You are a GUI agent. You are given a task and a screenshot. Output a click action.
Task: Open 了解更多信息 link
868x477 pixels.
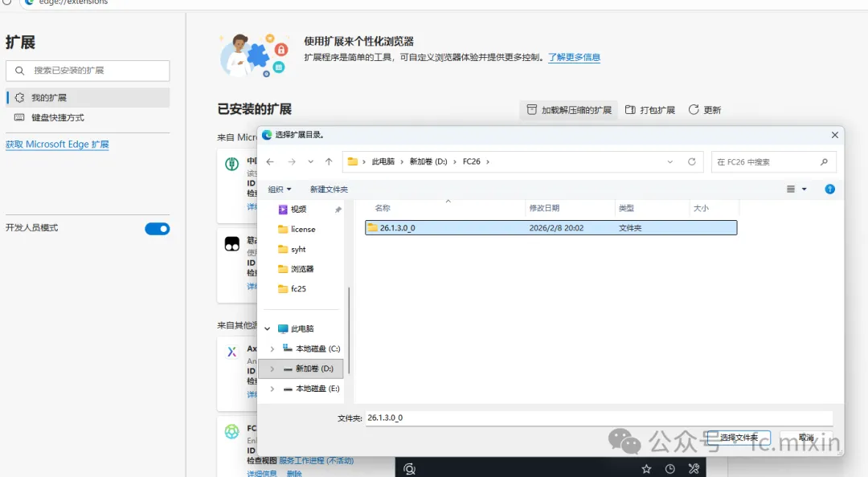574,57
